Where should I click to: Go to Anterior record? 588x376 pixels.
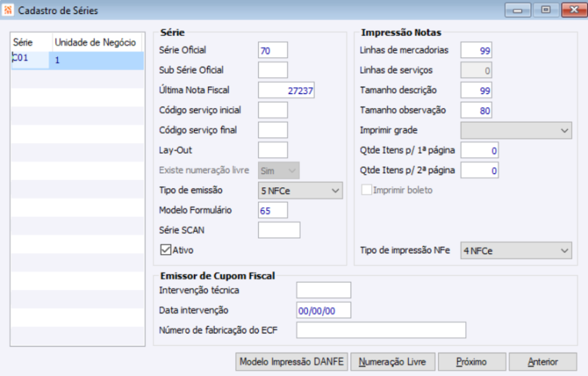[542, 362]
